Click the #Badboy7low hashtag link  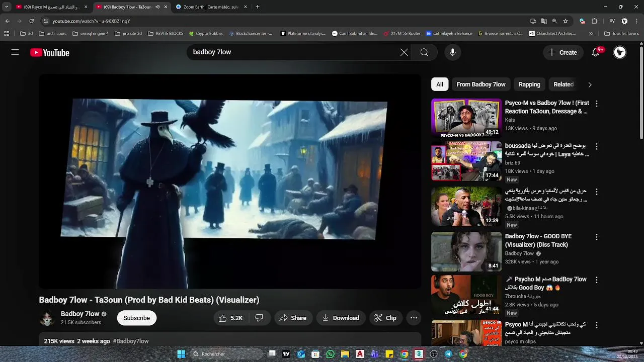(x=131, y=341)
